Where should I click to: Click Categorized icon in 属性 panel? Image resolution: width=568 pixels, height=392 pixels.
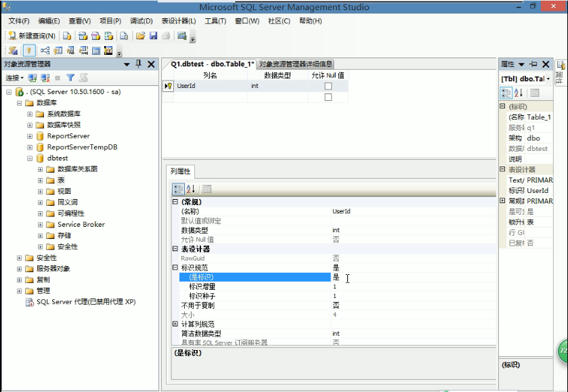pos(506,93)
